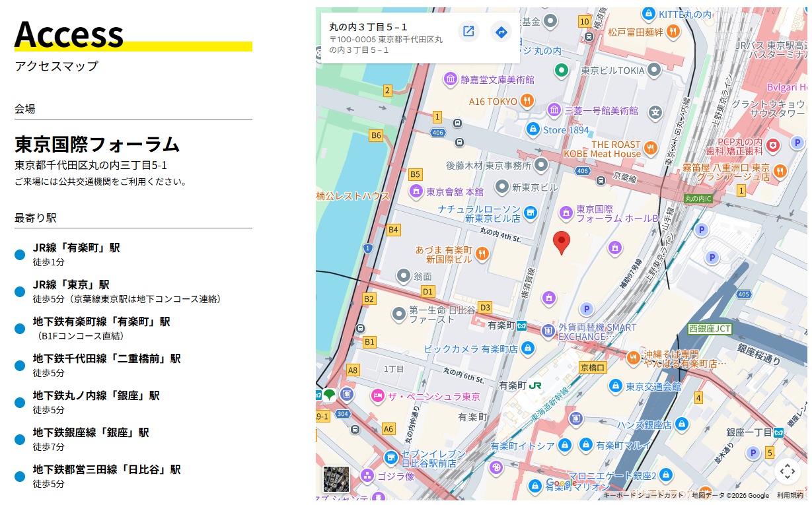Open the 利用規約 terms link
This screenshot has height=505, width=812.
tap(790, 495)
